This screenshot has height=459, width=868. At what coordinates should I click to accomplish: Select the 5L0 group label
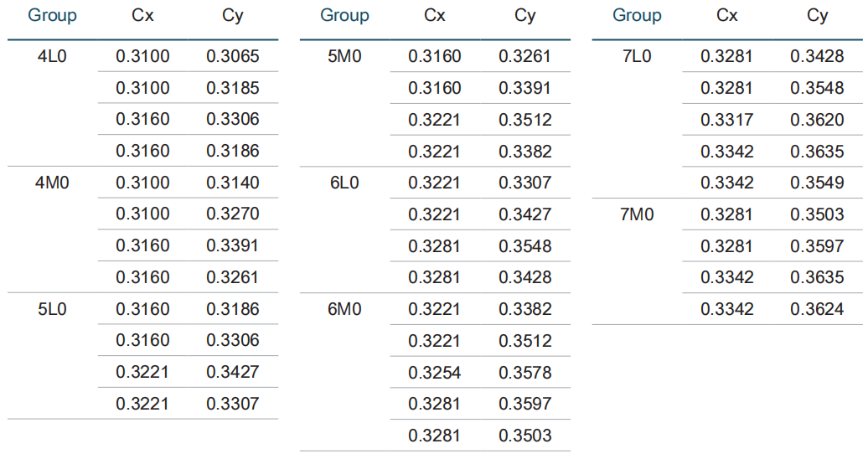pyautogui.click(x=52, y=309)
